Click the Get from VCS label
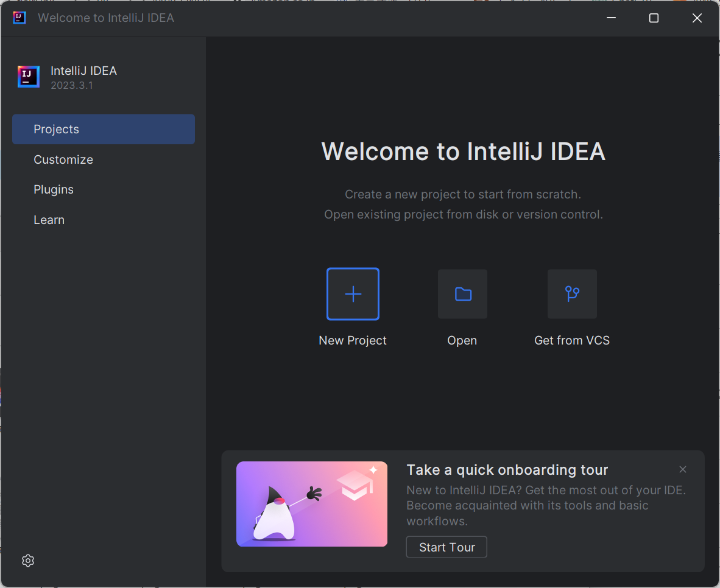 pos(571,340)
